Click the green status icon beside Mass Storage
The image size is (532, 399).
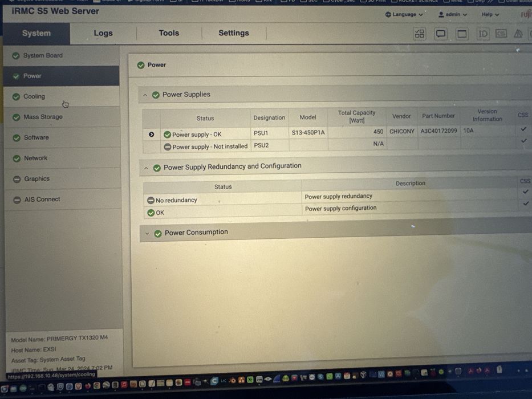pyautogui.click(x=17, y=117)
